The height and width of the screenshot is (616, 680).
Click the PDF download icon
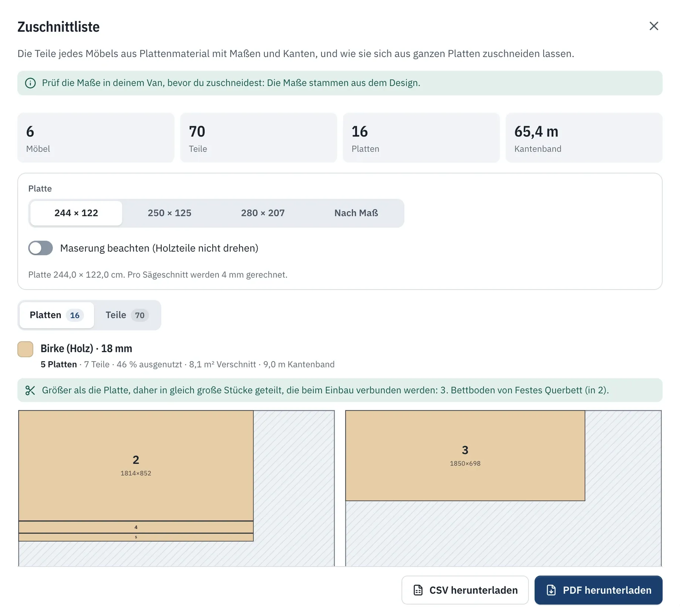click(x=551, y=590)
